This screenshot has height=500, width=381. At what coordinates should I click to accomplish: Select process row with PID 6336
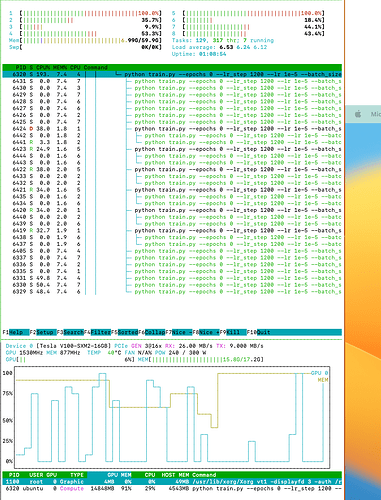tap(172, 264)
